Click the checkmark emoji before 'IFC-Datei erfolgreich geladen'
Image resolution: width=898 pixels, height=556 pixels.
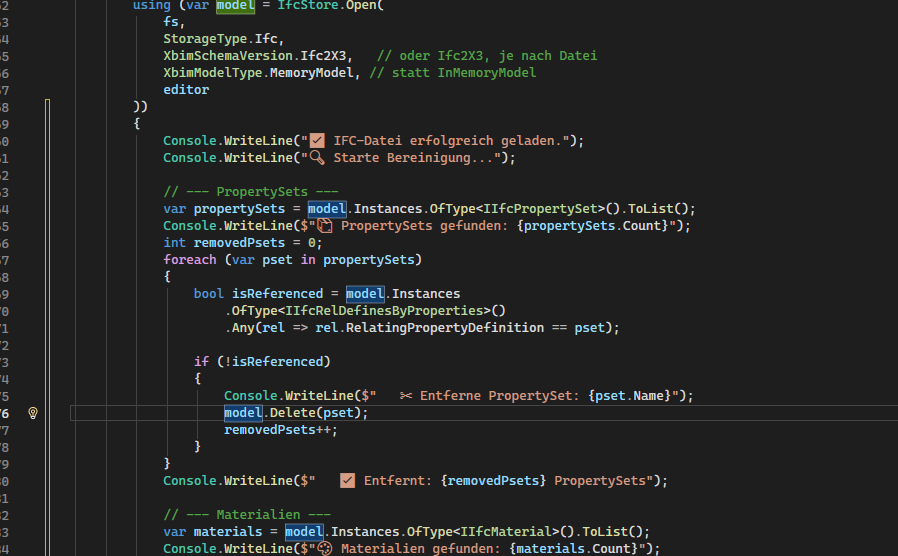coord(318,140)
